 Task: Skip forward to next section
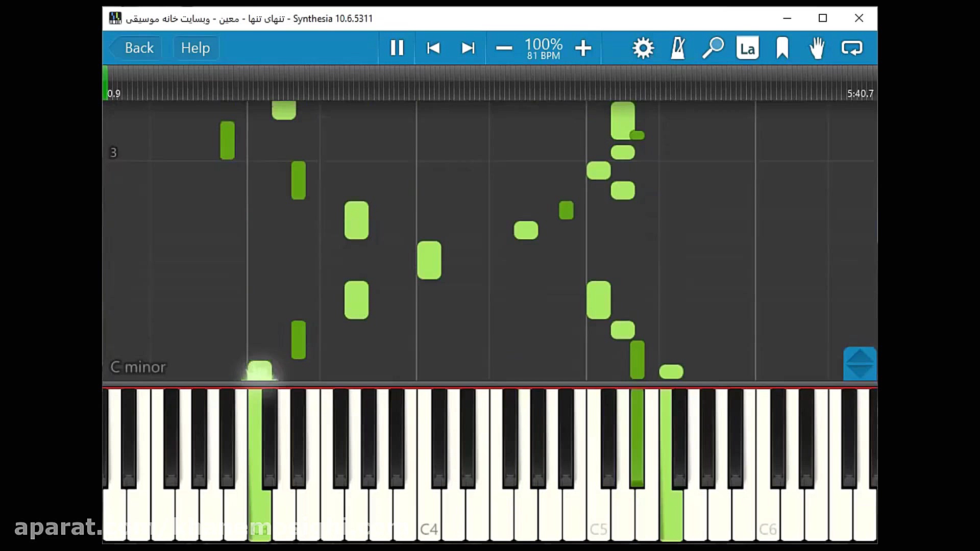(x=468, y=48)
